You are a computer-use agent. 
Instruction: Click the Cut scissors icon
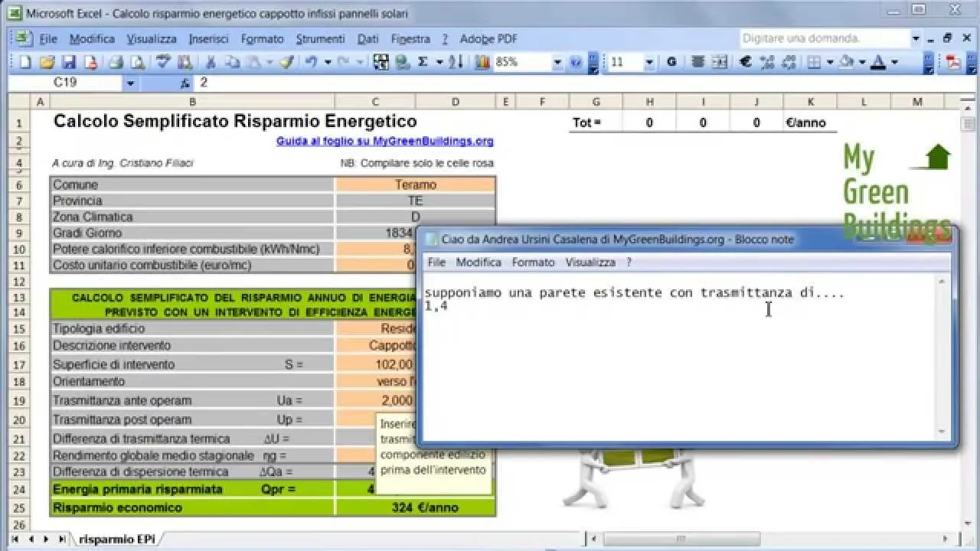coord(211,63)
